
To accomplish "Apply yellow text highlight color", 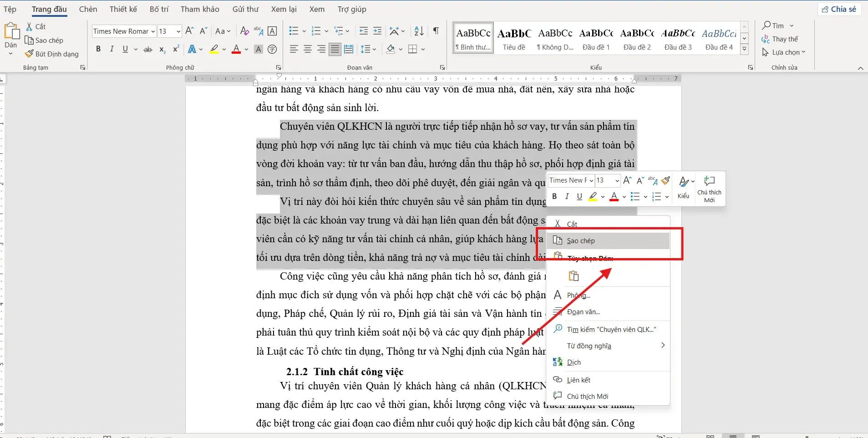I will click(214, 49).
